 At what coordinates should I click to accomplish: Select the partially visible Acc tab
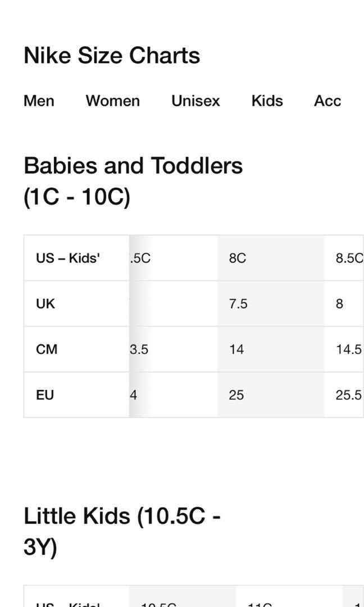327,101
